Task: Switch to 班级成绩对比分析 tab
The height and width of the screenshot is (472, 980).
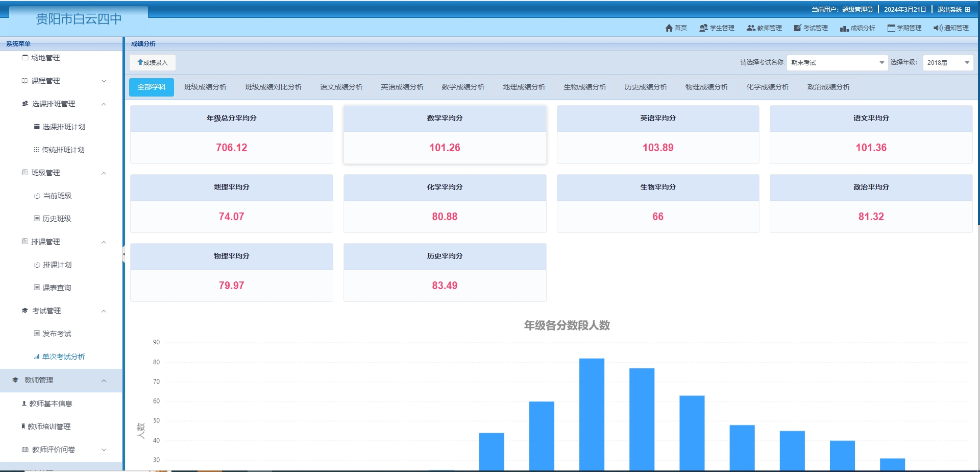Action: pos(273,87)
